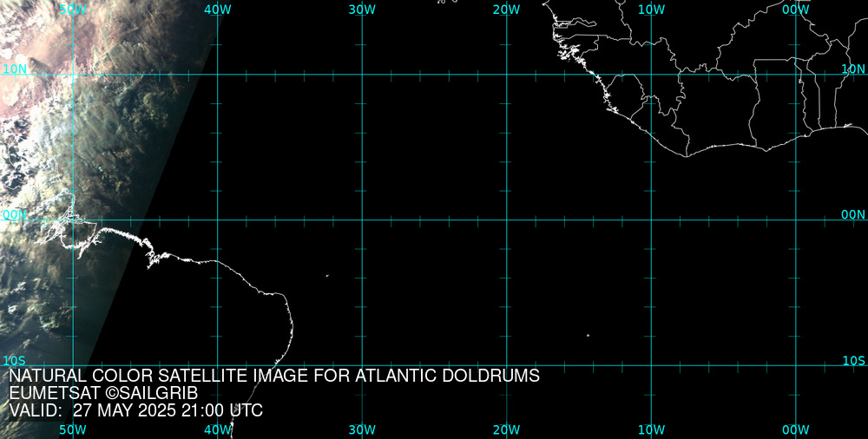868x439 pixels.
Task: Pick the 10S label above the caption text
Action: coord(15,361)
